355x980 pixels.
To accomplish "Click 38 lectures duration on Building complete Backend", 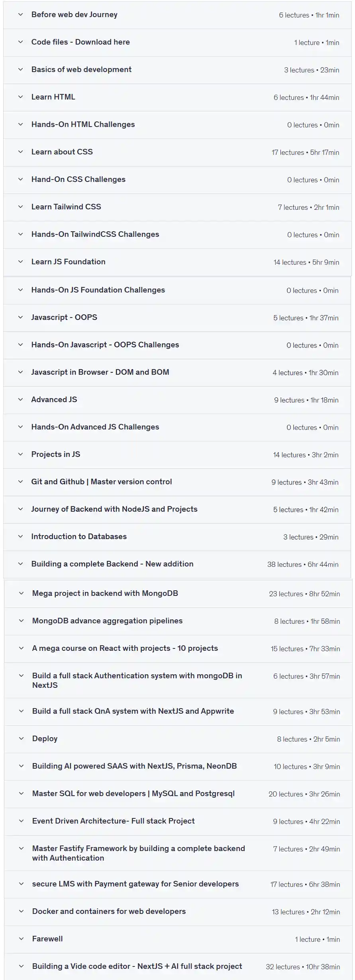I will 302,564.
